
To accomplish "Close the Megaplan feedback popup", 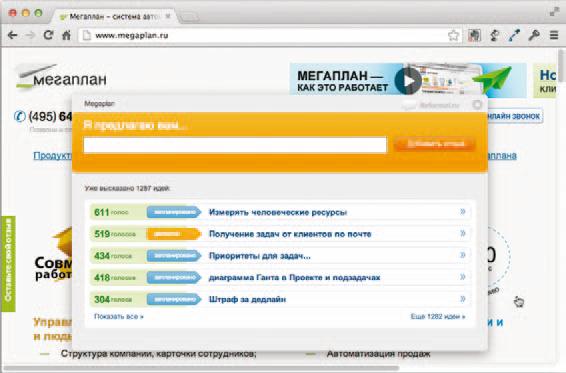I will coord(477,105).
